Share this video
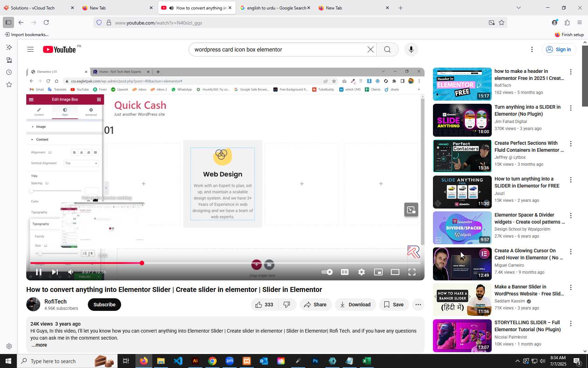 pyautogui.click(x=315, y=305)
